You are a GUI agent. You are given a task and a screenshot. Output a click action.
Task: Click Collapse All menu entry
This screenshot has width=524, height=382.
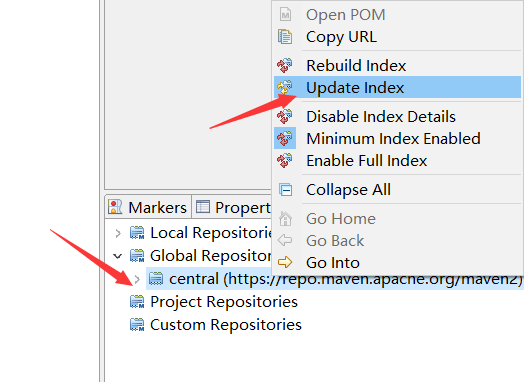[397, 189]
